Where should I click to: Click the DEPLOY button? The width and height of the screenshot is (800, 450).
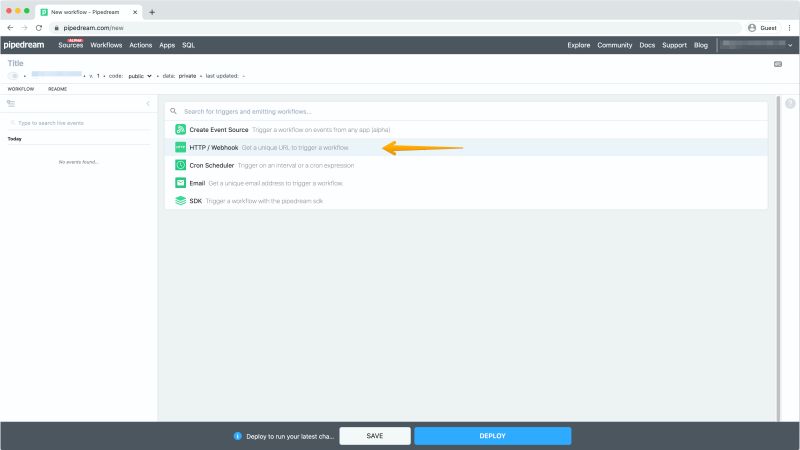tap(492, 436)
